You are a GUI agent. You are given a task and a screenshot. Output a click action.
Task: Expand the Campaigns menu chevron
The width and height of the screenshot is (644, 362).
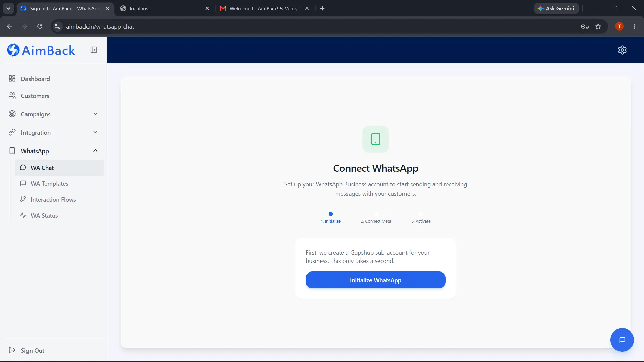(95, 114)
